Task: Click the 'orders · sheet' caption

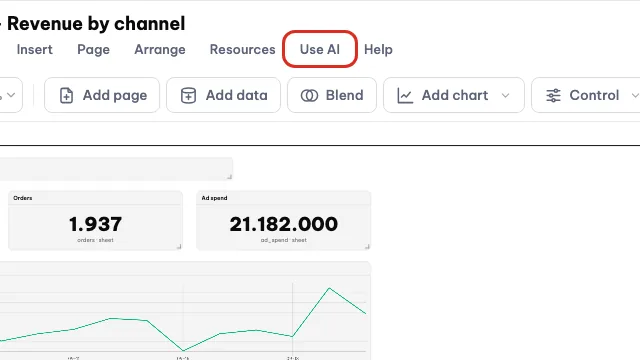Action: 95,240
